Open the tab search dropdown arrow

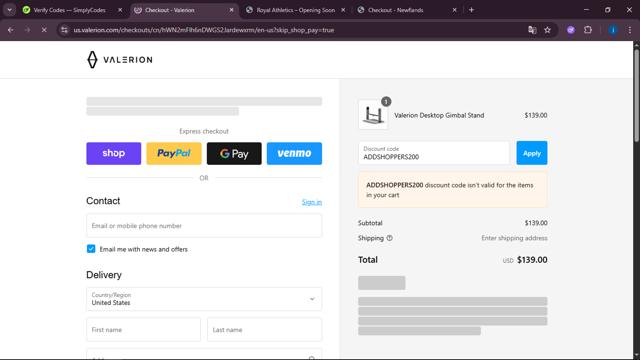coord(9,10)
